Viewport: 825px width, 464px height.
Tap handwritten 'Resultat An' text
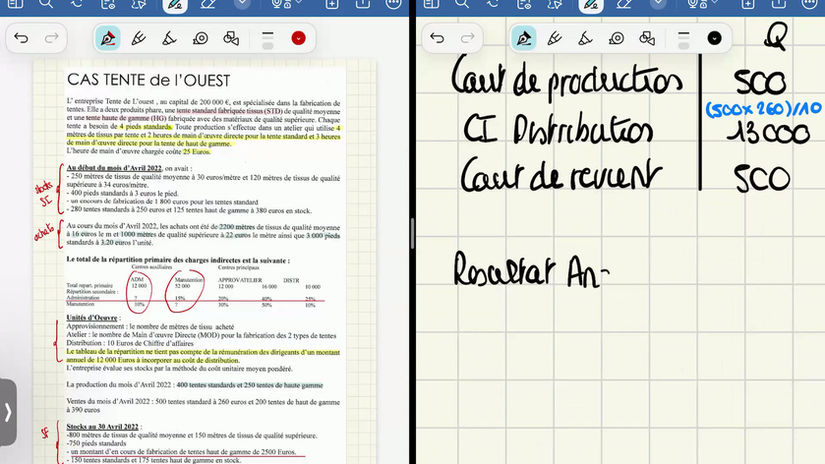point(531,270)
